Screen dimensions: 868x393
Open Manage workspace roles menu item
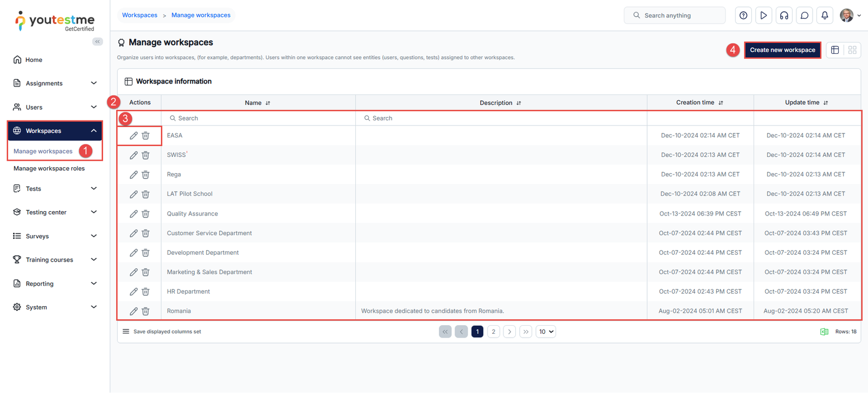point(49,169)
